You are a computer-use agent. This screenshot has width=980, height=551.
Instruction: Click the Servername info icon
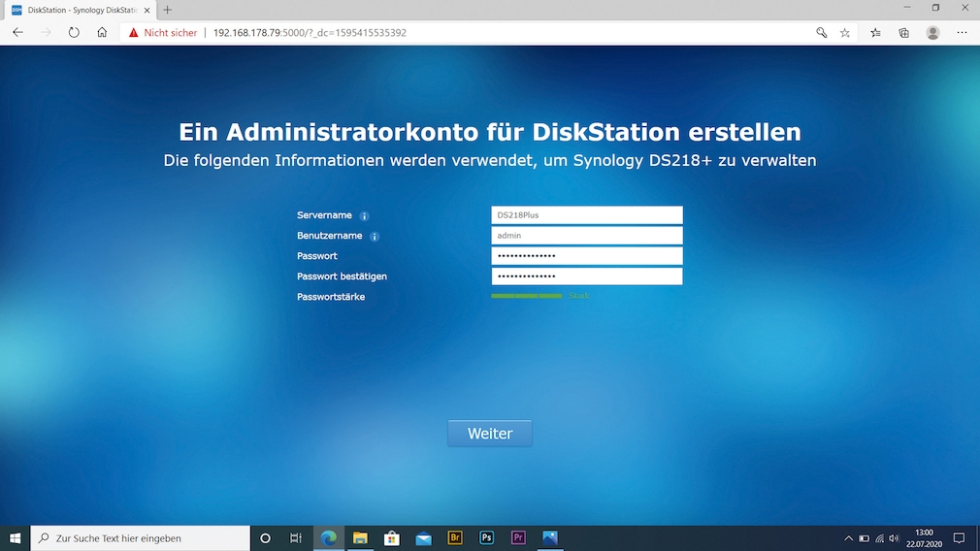pos(365,216)
